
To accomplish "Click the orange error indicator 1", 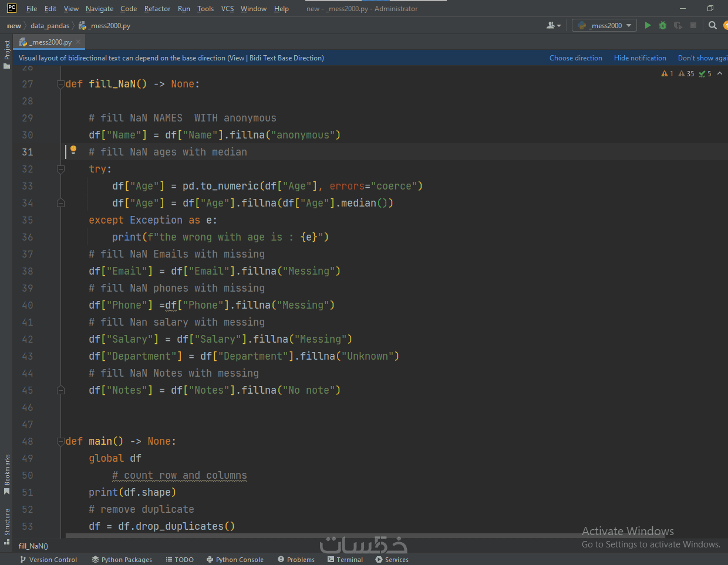I will (x=668, y=73).
